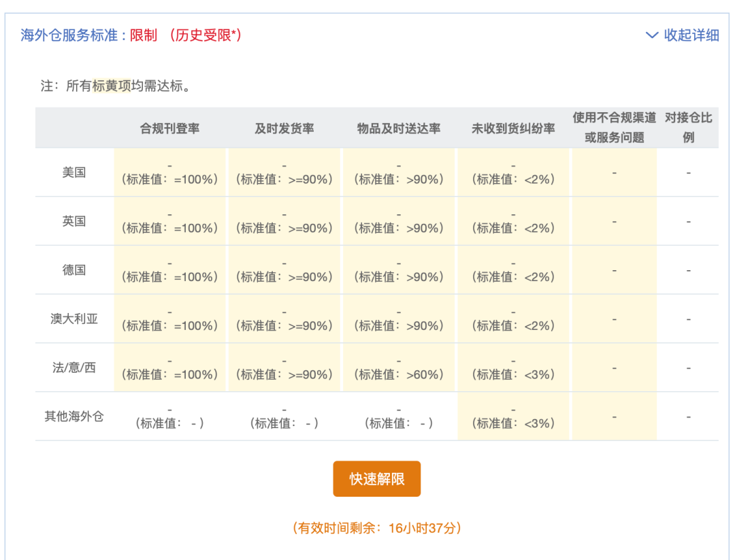Click the orange 快速解限 button
The width and height of the screenshot is (735, 560).
[x=377, y=479]
